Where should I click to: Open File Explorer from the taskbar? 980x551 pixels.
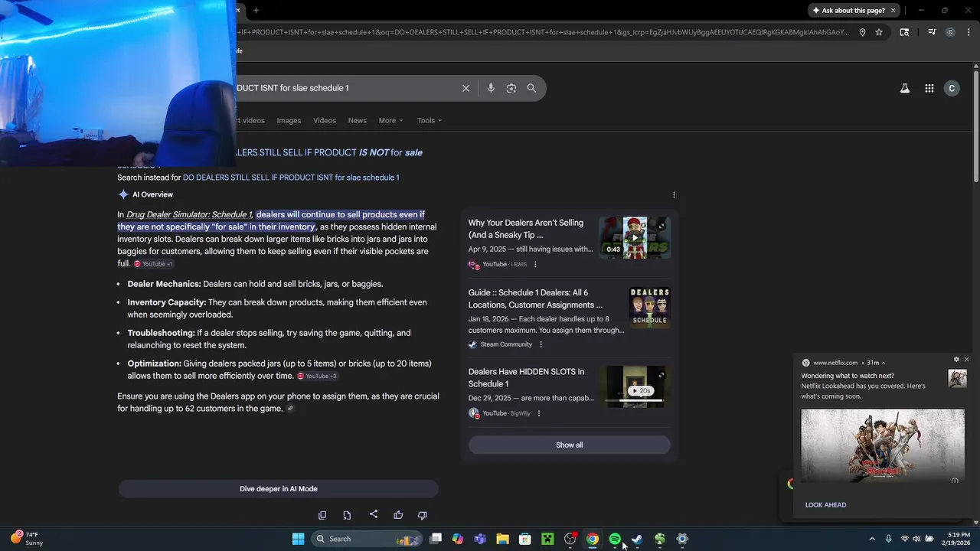pos(502,539)
